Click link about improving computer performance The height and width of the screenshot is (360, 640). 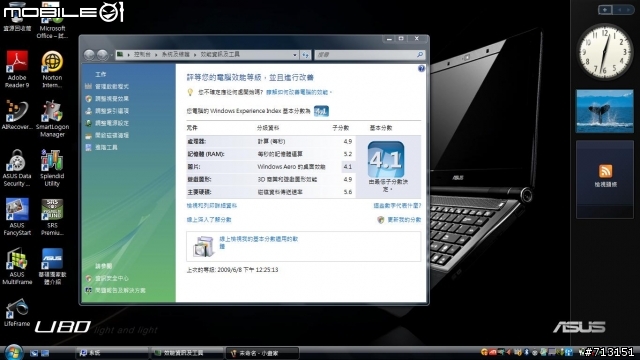click(298, 92)
